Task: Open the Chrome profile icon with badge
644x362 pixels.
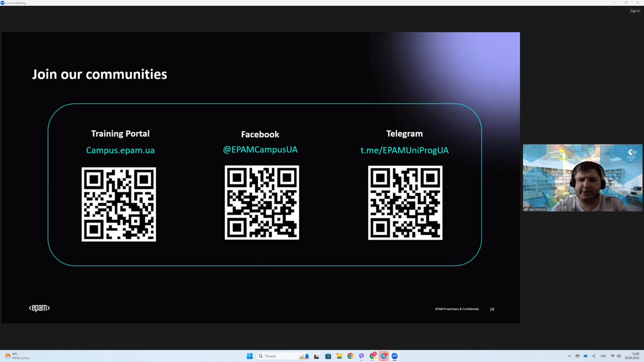Action: click(x=372, y=356)
